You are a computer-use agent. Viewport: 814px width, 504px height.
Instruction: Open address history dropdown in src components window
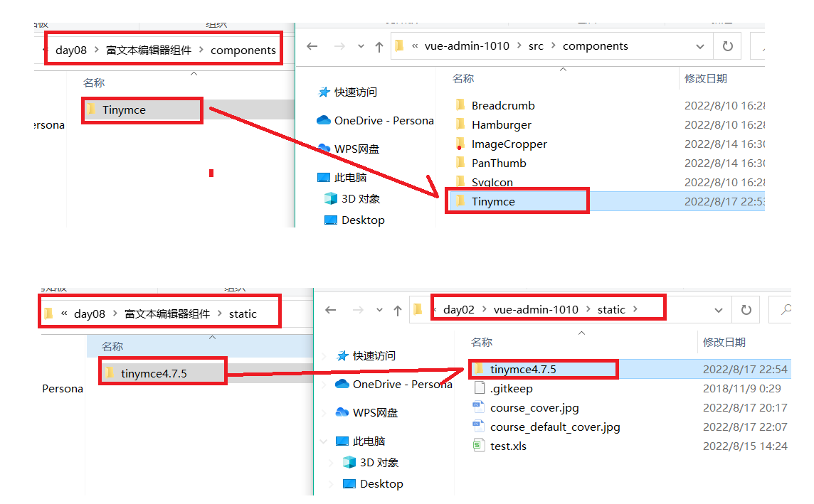699,47
